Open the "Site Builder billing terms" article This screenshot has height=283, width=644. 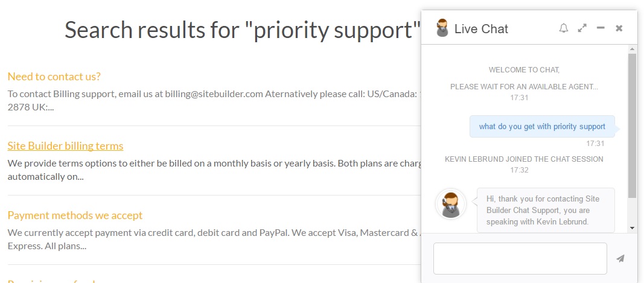pos(65,146)
